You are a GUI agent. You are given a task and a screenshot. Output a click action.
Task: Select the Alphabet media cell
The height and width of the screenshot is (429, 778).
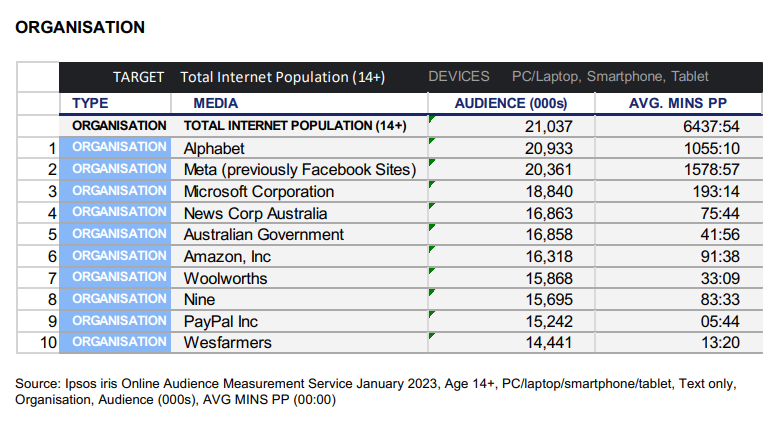coord(214,148)
